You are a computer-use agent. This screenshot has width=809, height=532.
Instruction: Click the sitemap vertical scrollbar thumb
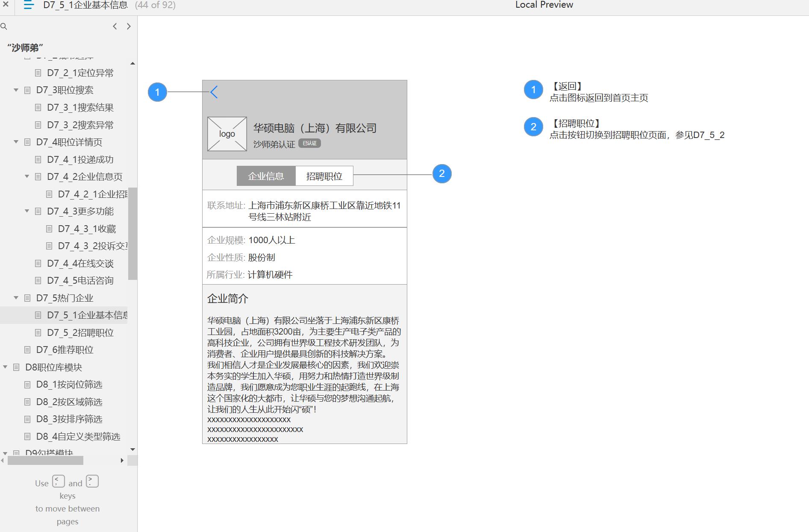[x=132, y=233]
